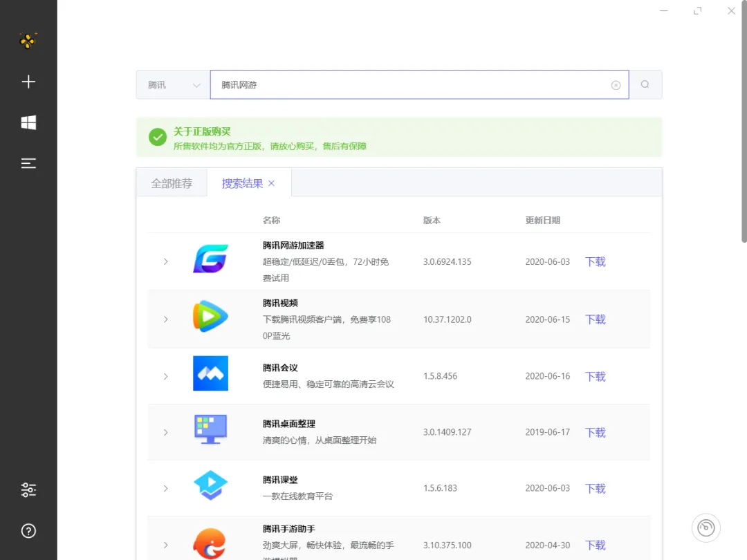Expand the 腾讯桌面整理 row chevron
Screen dimensions: 747x560
[x=166, y=432]
